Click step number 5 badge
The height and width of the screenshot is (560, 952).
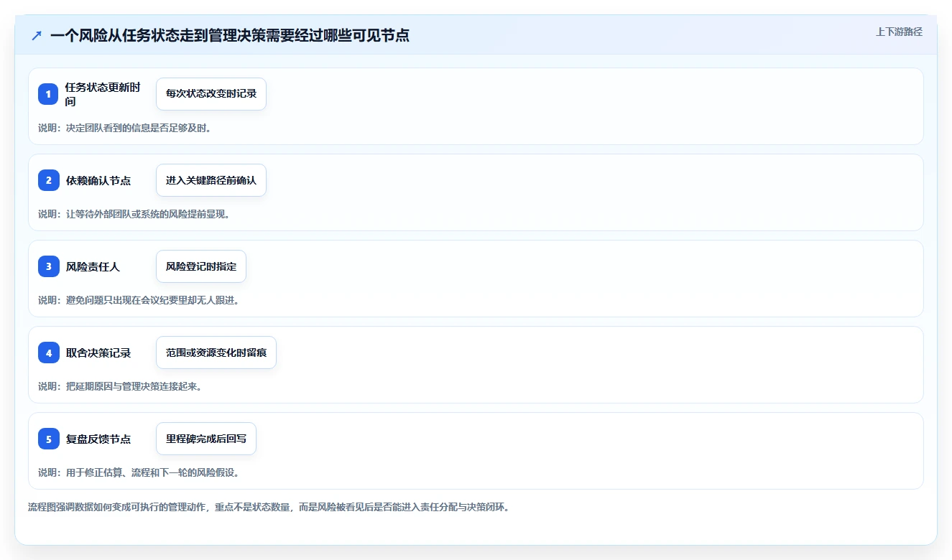click(49, 439)
